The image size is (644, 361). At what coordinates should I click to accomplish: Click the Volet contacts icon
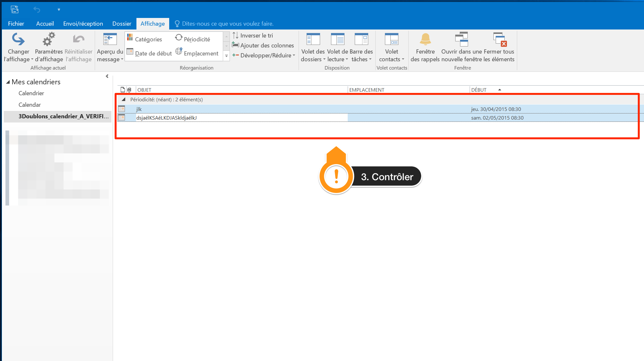(391, 39)
